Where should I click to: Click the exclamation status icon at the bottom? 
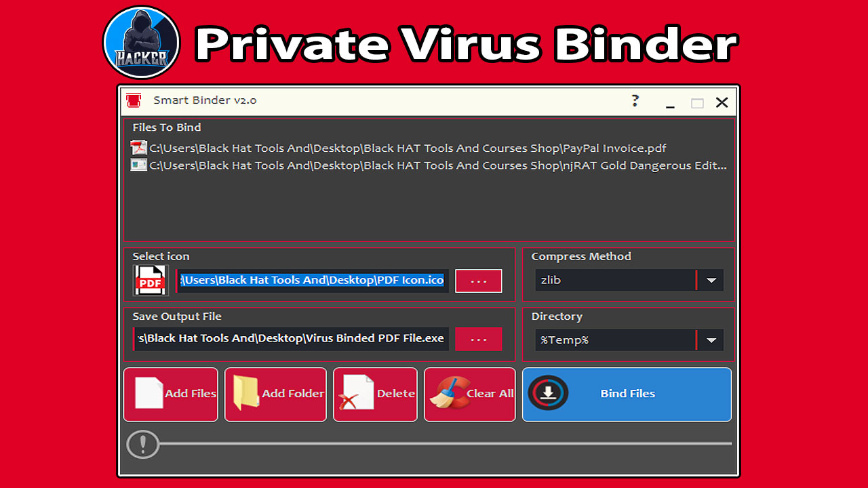[x=142, y=445]
